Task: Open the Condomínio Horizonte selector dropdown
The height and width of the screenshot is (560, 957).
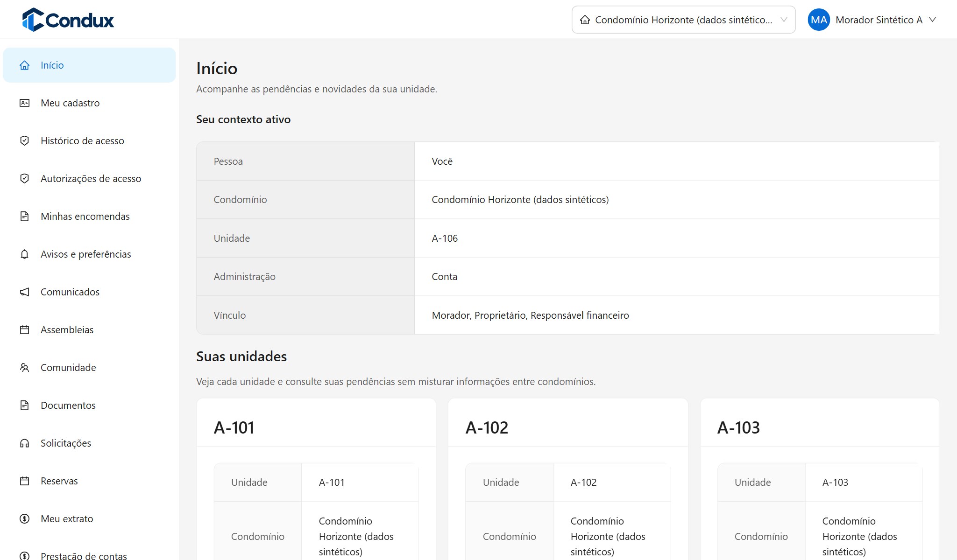Action: [683, 20]
